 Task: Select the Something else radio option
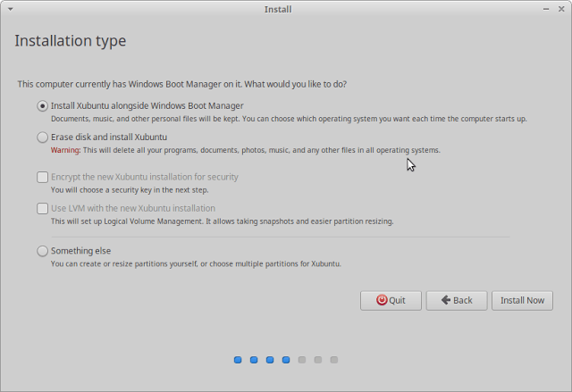pyautogui.click(x=42, y=251)
